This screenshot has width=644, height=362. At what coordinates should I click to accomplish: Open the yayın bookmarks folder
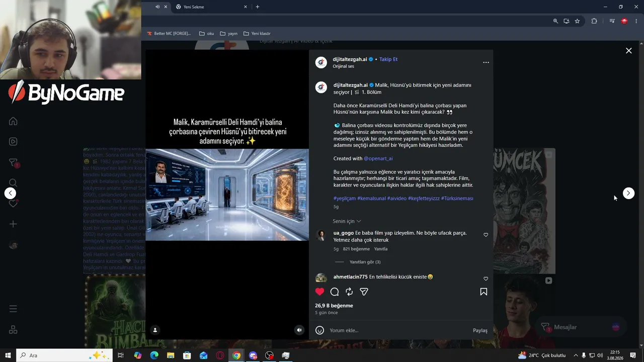click(x=228, y=34)
